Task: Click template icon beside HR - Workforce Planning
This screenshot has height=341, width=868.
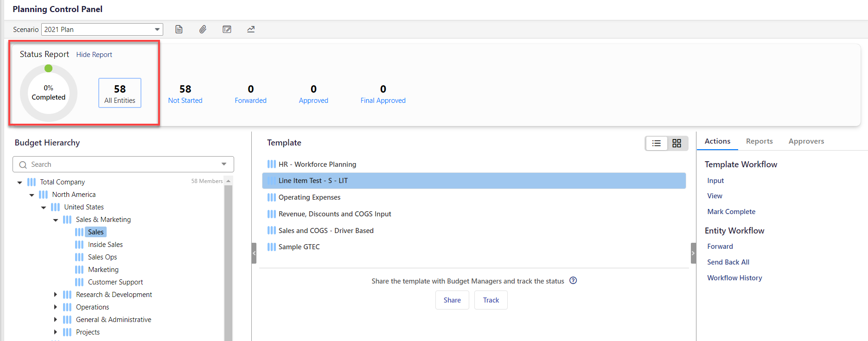Action: pyautogui.click(x=272, y=164)
